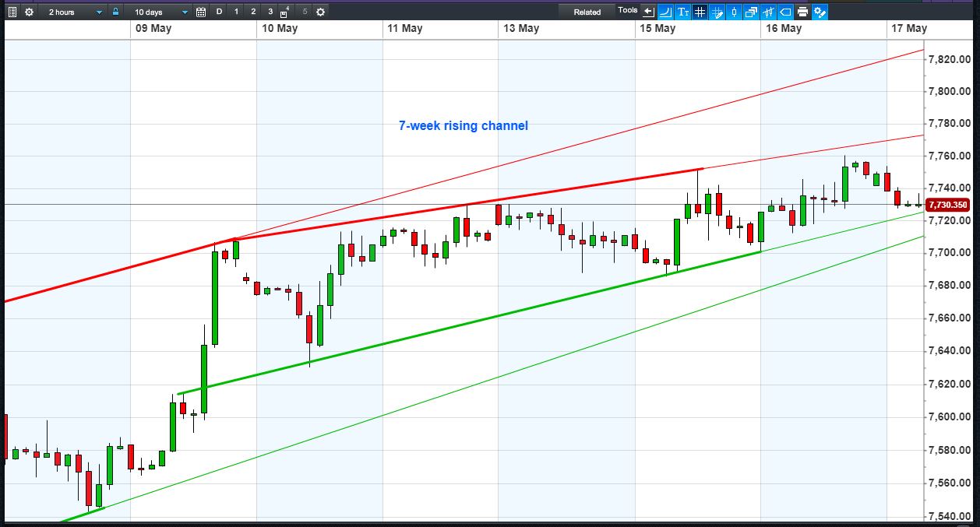Click the 7,700.00 price axis label

(x=950, y=254)
